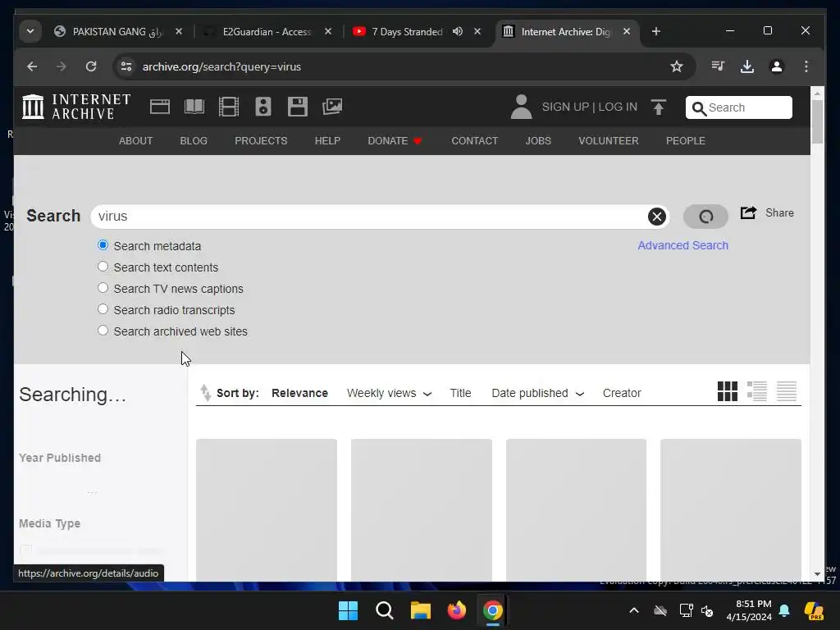Open Firefox from the taskbar
The width and height of the screenshot is (840, 630).
tap(456, 610)
